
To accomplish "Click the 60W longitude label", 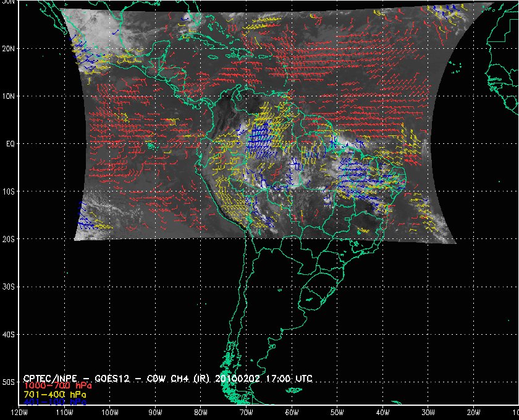I will tap(292, 413).
